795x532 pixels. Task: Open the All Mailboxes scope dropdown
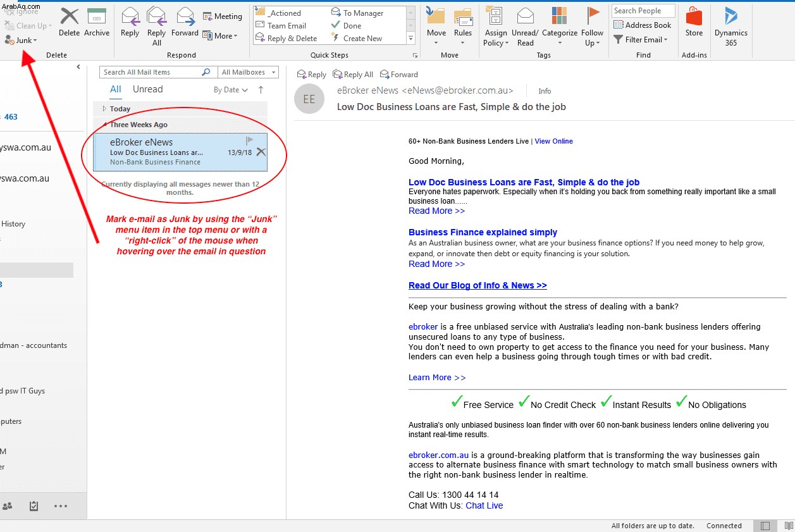248,72
